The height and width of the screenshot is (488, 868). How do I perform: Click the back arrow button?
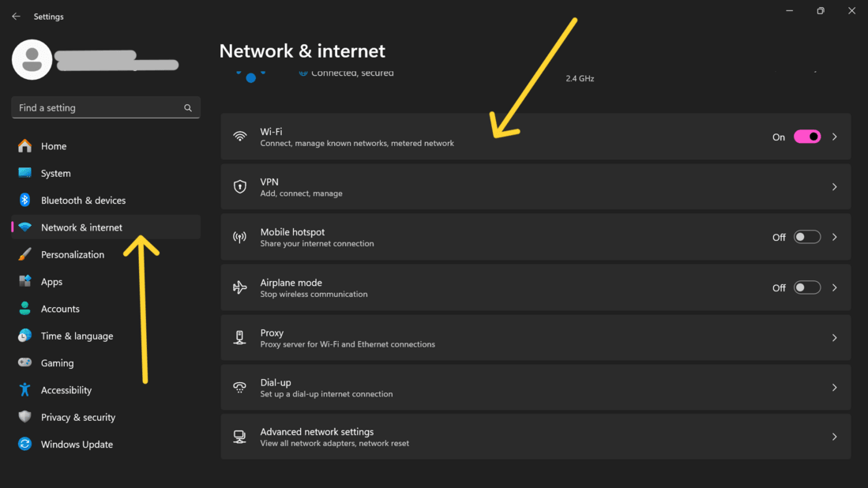(x=16, y=17)
